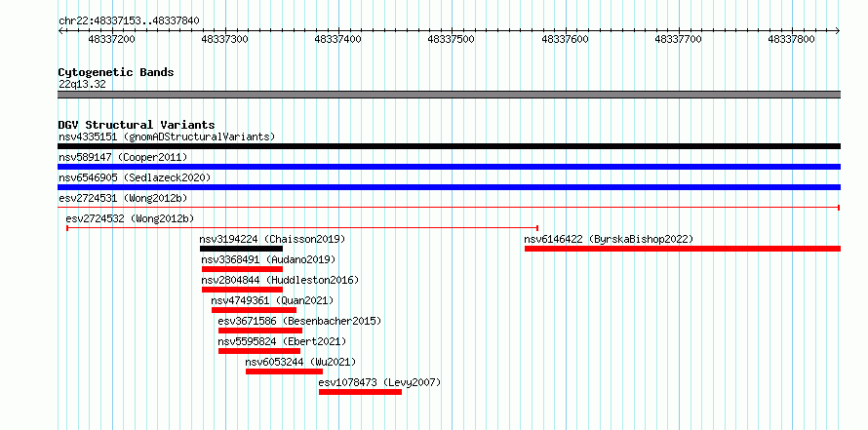Open nsv3194224 (Chaisson2019) variant label

point(272,239)
